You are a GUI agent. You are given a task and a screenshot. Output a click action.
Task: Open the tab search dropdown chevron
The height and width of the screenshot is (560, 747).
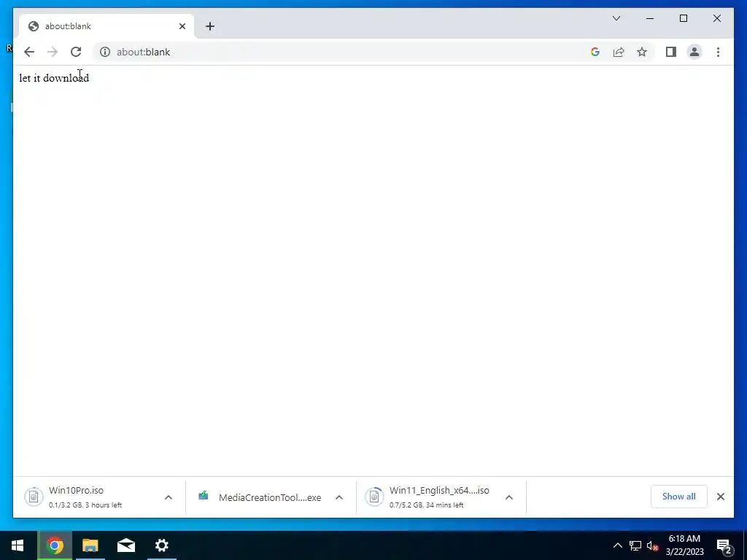pos(616,18)
